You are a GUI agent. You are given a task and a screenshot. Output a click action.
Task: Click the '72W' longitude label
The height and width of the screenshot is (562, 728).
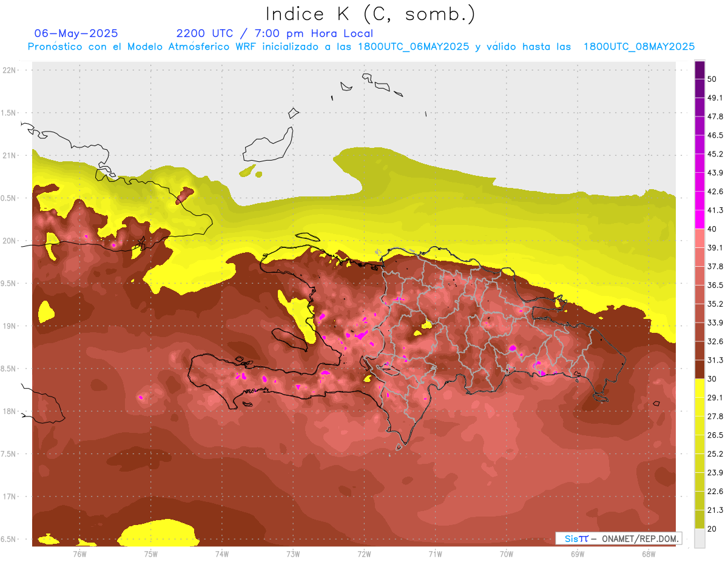(364, 554)
